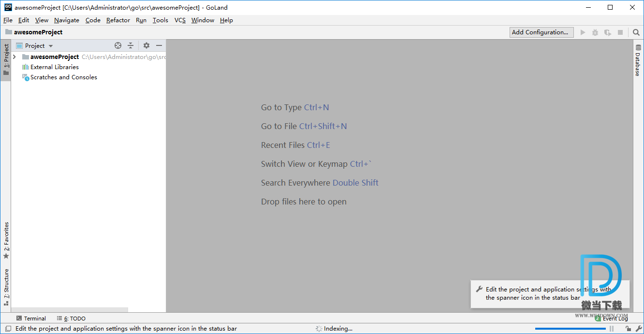Select awesomeProject row in project tree
Viewport: 644px width, 334px height.
[x=88, y=57]
